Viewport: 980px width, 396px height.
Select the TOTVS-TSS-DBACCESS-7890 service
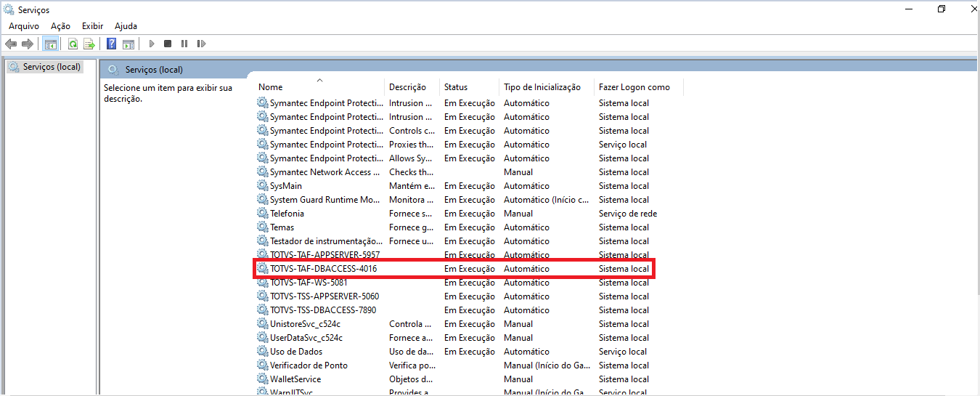323,310
